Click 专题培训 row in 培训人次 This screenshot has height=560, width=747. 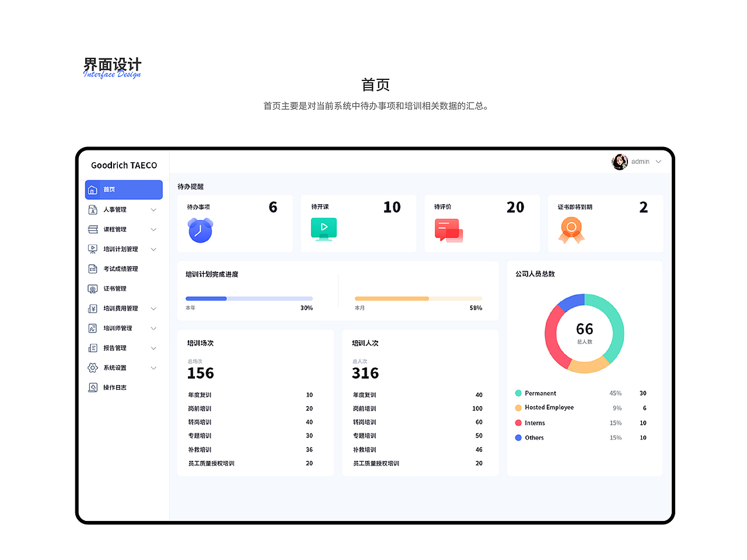pyautogui.click(x=418, y=436)
